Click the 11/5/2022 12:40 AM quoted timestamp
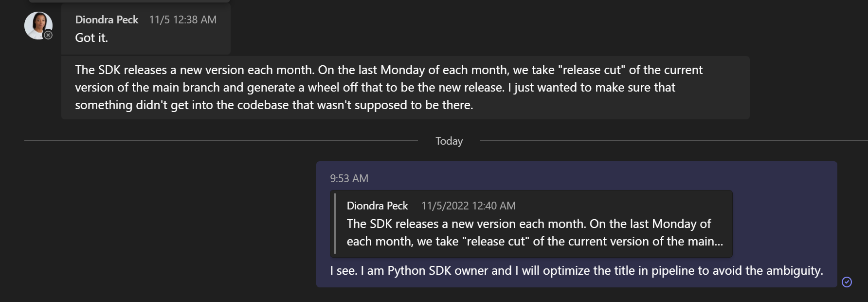This screenshot has height=302, width=868. pyautogui.click(x=468, y=206)
